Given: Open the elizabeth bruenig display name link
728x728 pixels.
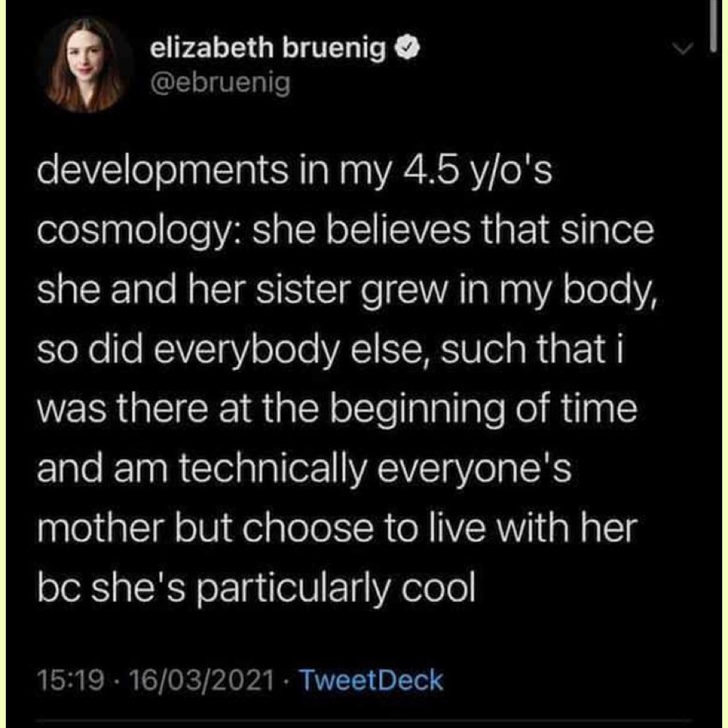Looking at the screenshot, I should (x=268, y=49).
